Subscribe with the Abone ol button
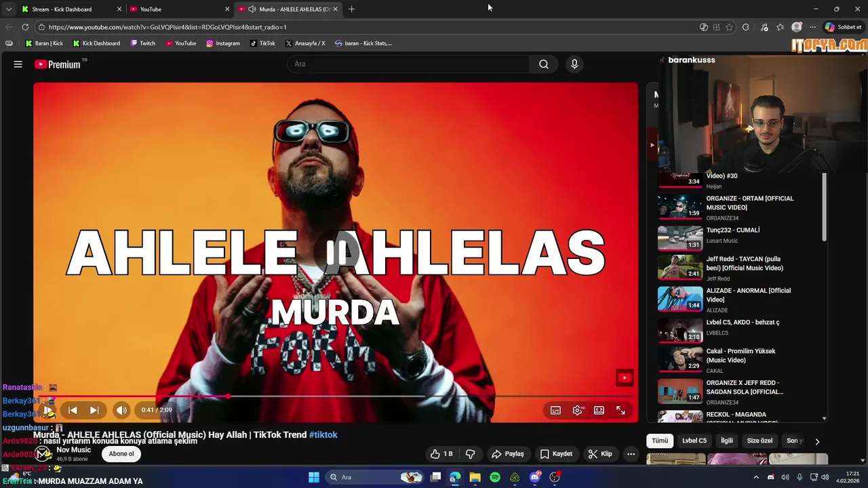This screenshot has width=868, height=488. coord(121,454)
